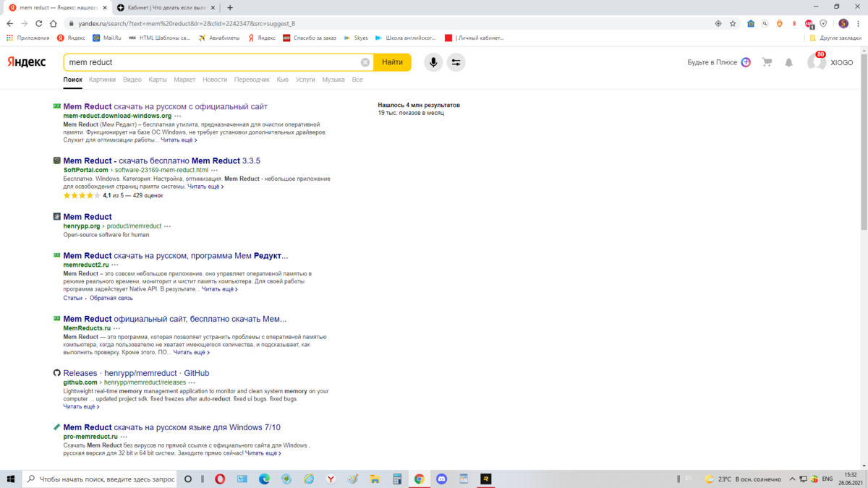Bookmark this page with the star icon
868x488 pixels.
(733, 23)
